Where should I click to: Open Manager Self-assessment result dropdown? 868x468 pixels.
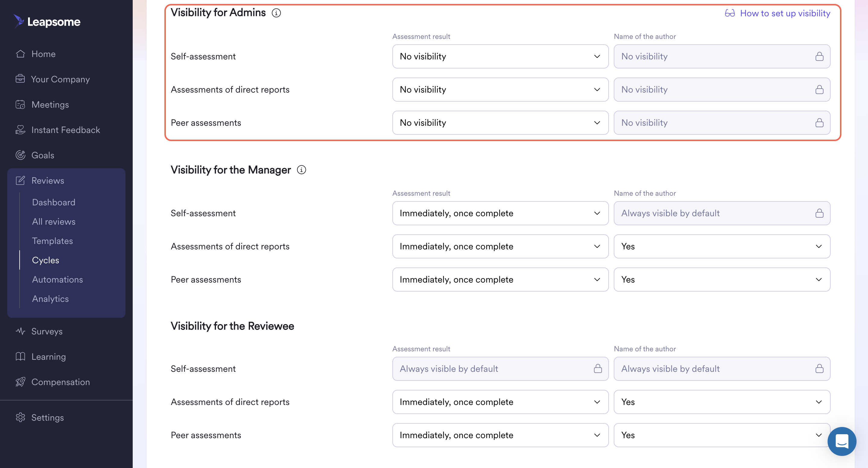pos(500,213)
